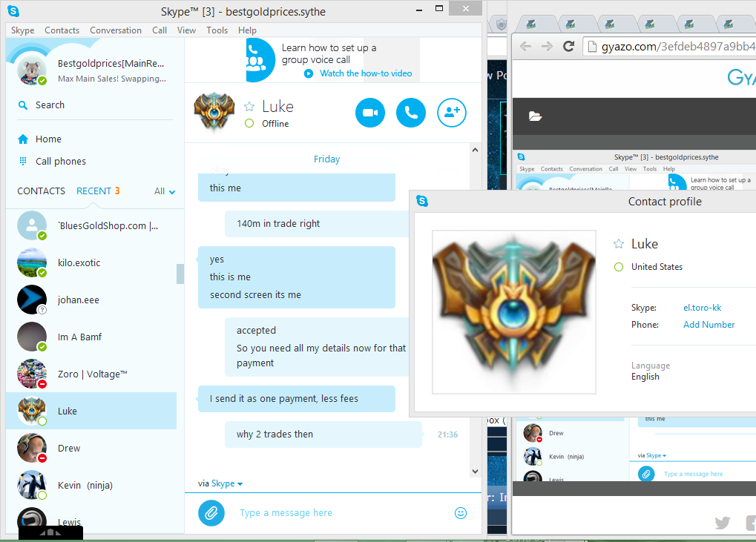This screenshot has width=756, height=542.
Task: Open the Conversation menu
Action: 116,30
